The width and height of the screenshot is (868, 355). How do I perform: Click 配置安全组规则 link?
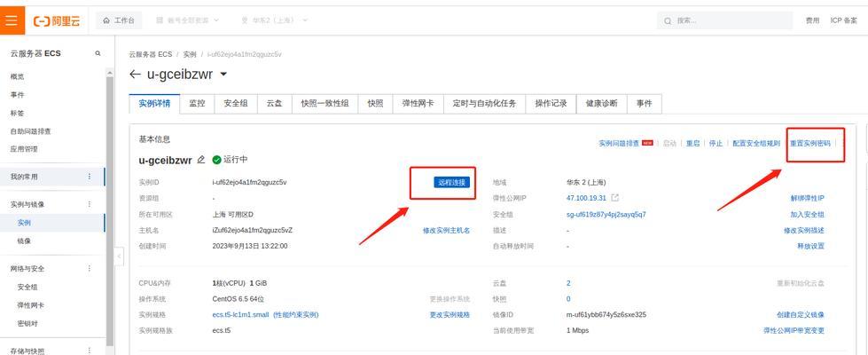point(756,143)
